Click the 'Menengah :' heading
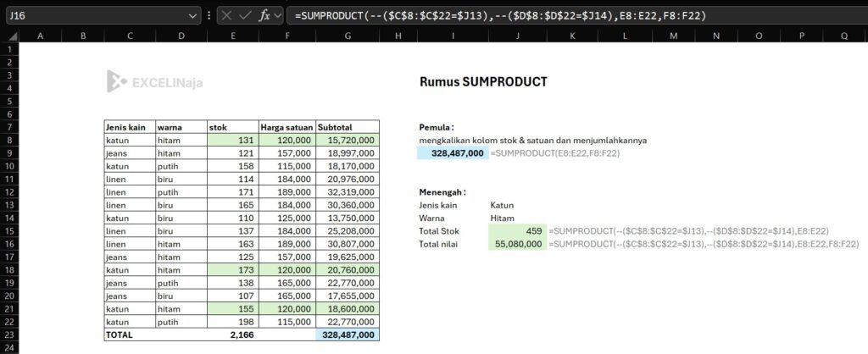 coord(442,192)
